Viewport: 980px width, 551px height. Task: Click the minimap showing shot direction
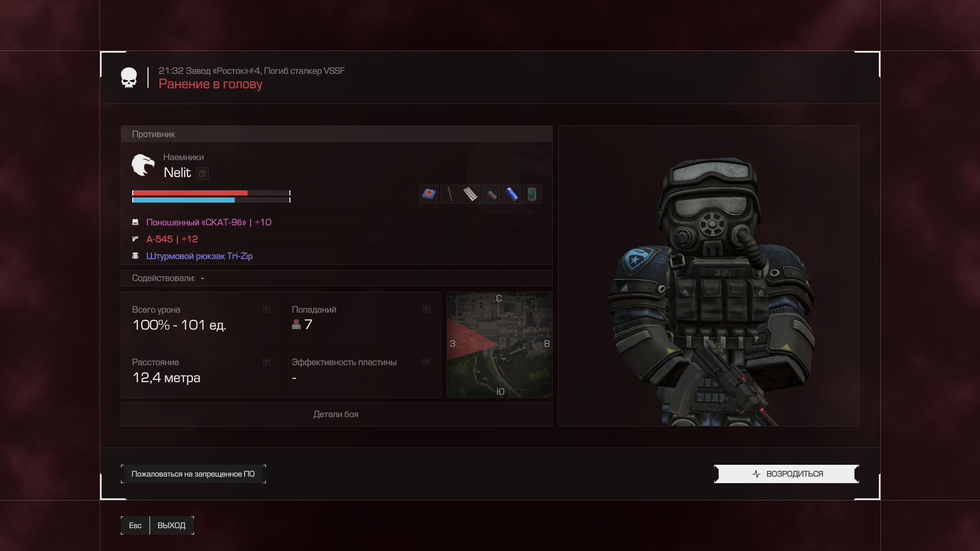[500, 345]
